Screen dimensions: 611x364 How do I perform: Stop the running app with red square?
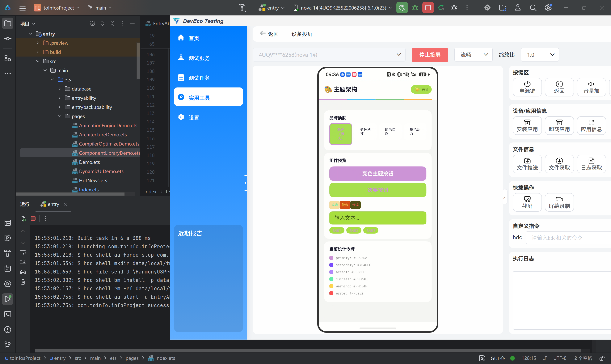coord(428,8)
